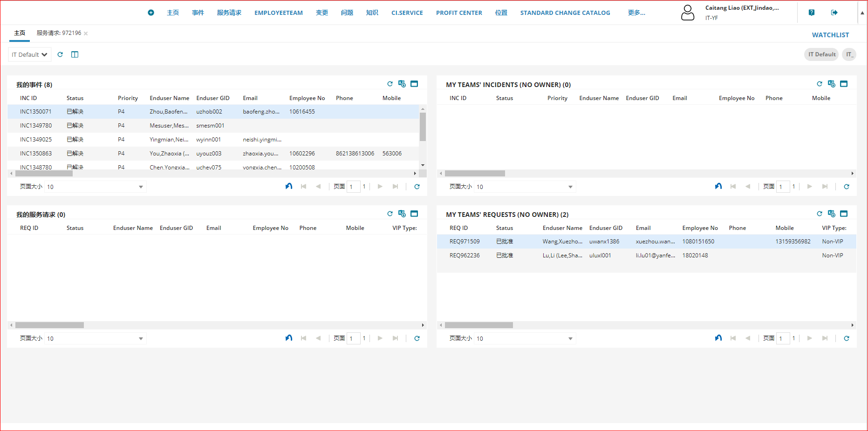Open the 服务请求 navigation menu item
The image size is (868, 431).
[x=229, y=13]
